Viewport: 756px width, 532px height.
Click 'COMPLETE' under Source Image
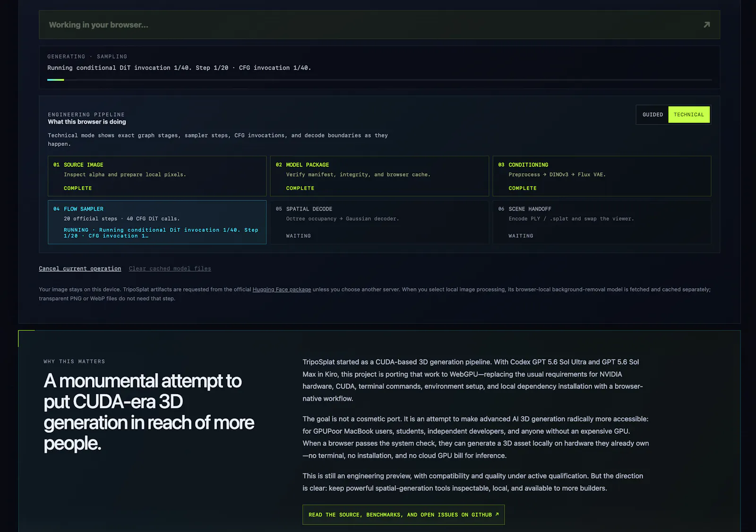point(78,188)
